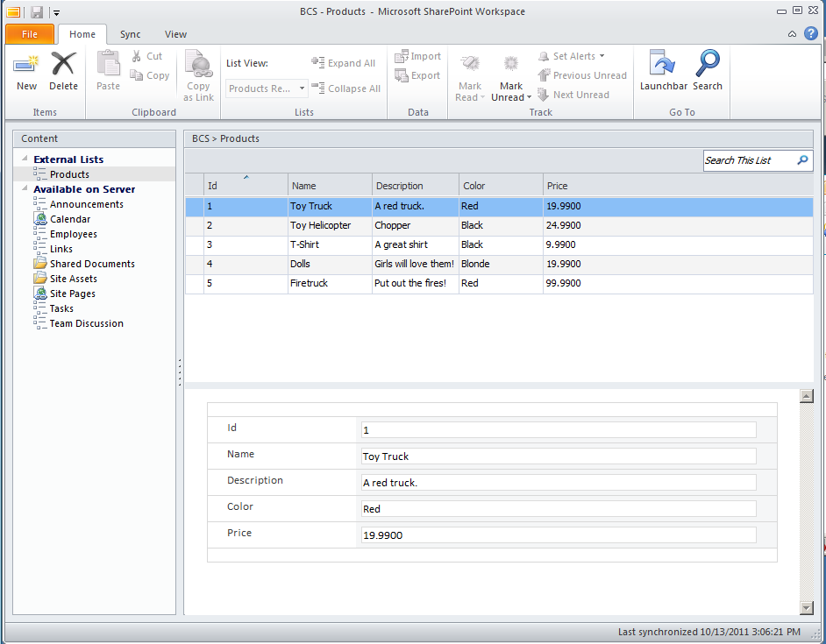Open the Mark Unread dropdown arrow

pos(529,97)
